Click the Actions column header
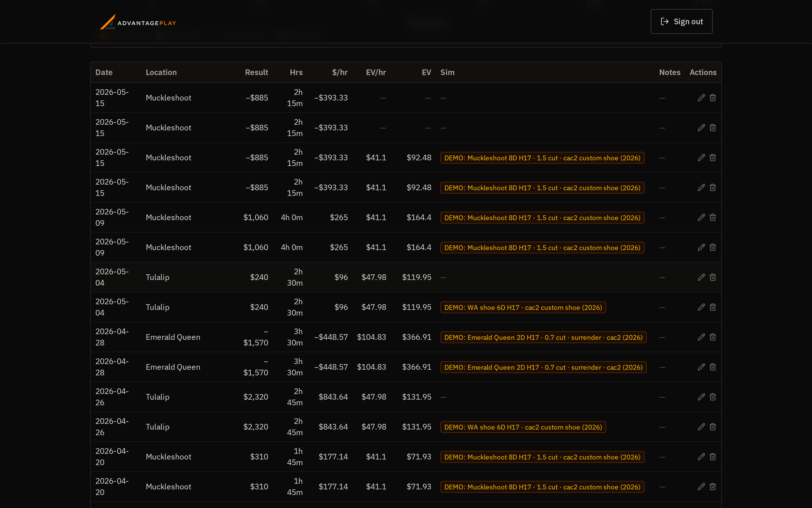The height and width of the screenshot is (508, 812). pos(703,72)
